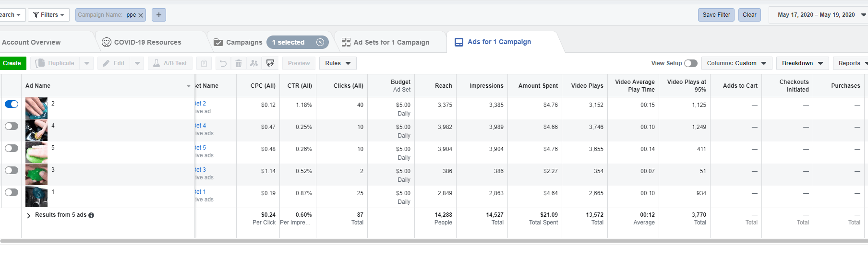Turn off the toggle for ad 2
The height and width of the screenshot is (270, 868).
click(x=12, y=104)
